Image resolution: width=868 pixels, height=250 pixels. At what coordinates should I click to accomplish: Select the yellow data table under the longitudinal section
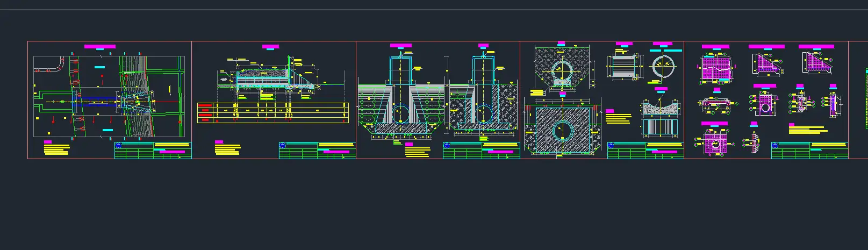273,113
